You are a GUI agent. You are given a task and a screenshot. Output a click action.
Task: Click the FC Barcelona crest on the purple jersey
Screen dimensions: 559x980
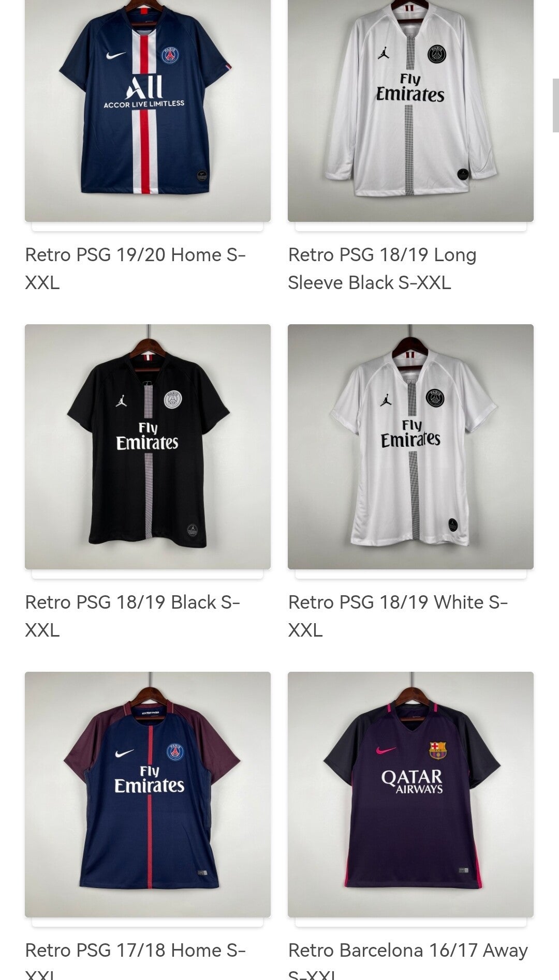point(438,750)
